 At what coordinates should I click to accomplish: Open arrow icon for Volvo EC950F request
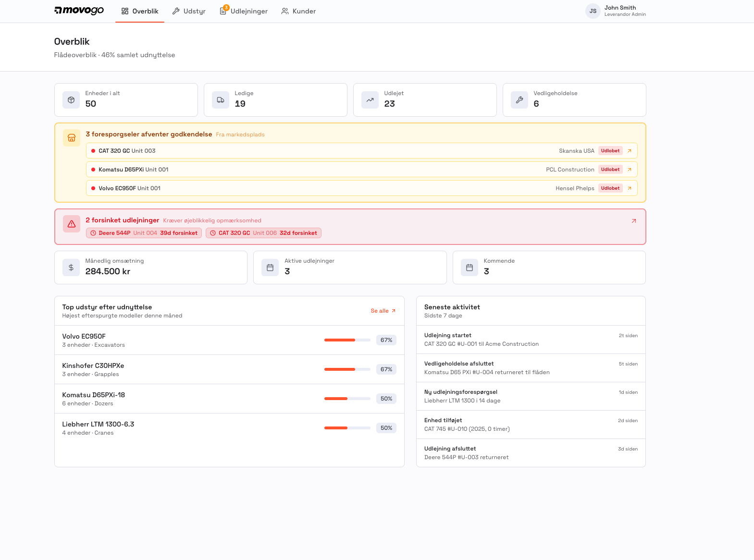(x=629, y=188)
